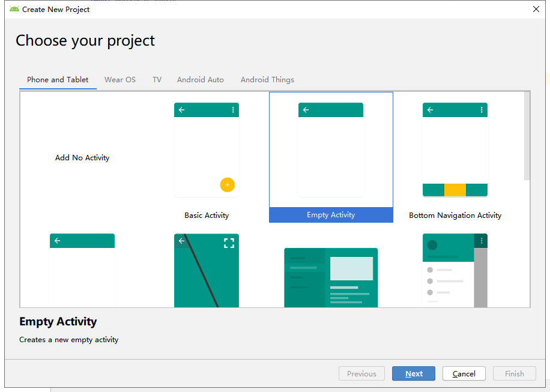Viewport: 550px width, 392px height.
Task: Click the Bottom Navigation Activity label
Action: 455,216
